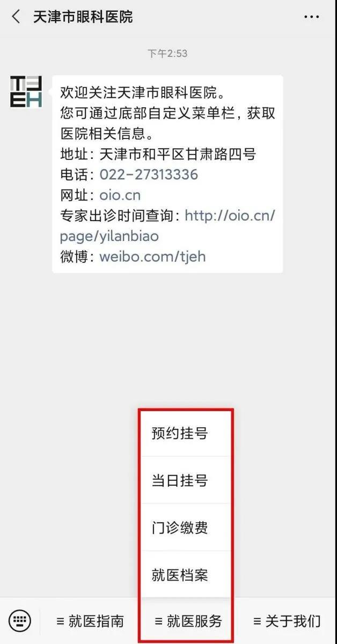
Task: Tap the page title 天津市眼科医院
Action: point(83,17)
